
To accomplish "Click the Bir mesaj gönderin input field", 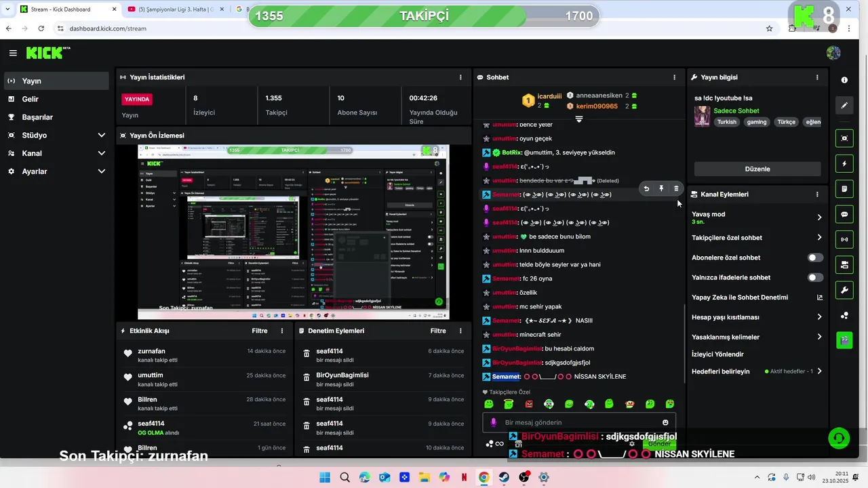I will click(x=578, y=422).
